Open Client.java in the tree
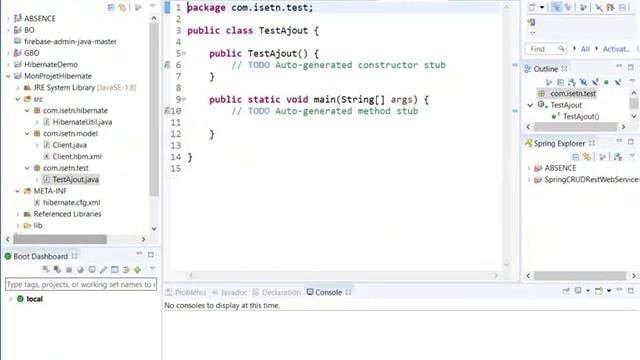Viewport: 640px width, 360px height. tap(69, 145)
